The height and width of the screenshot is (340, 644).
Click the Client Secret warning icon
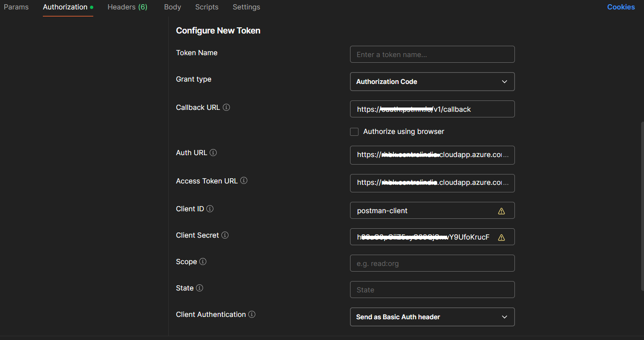(x=501, y=237)
